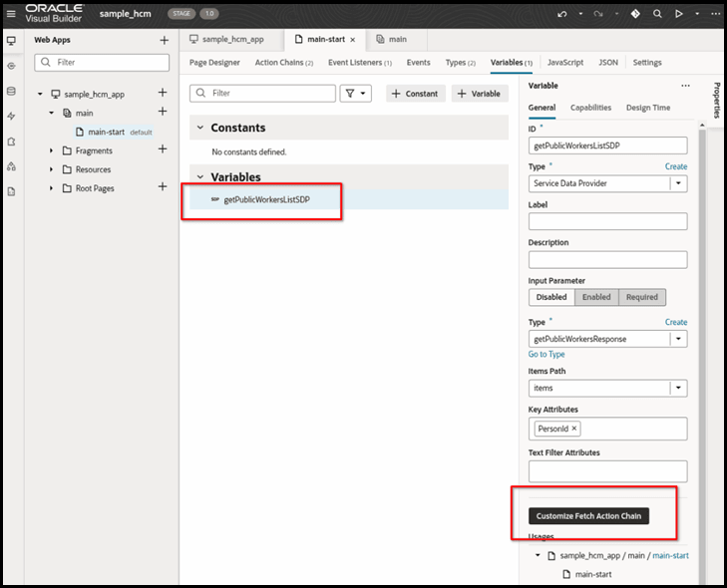Expand the Resources folder
The image size is (727, 588).
(x=52, y=169)
